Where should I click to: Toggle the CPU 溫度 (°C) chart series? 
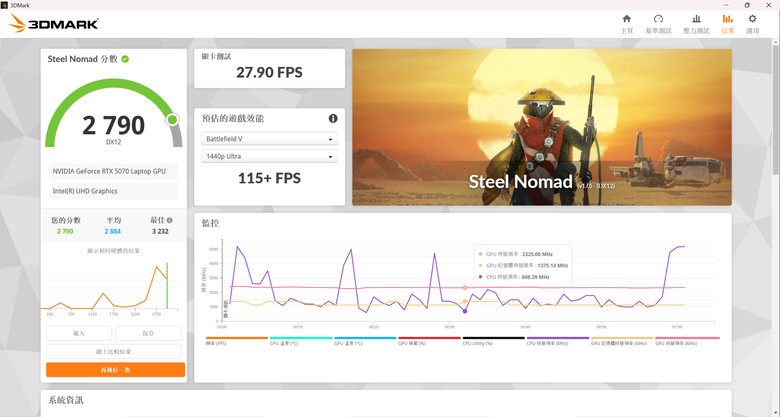[x=300, y=341]
